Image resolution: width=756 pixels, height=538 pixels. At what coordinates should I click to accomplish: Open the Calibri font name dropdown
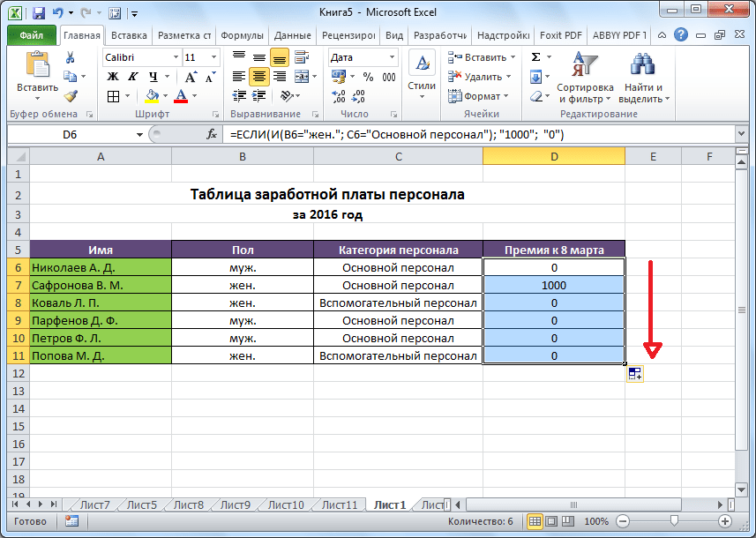click(x=173, y=57)
